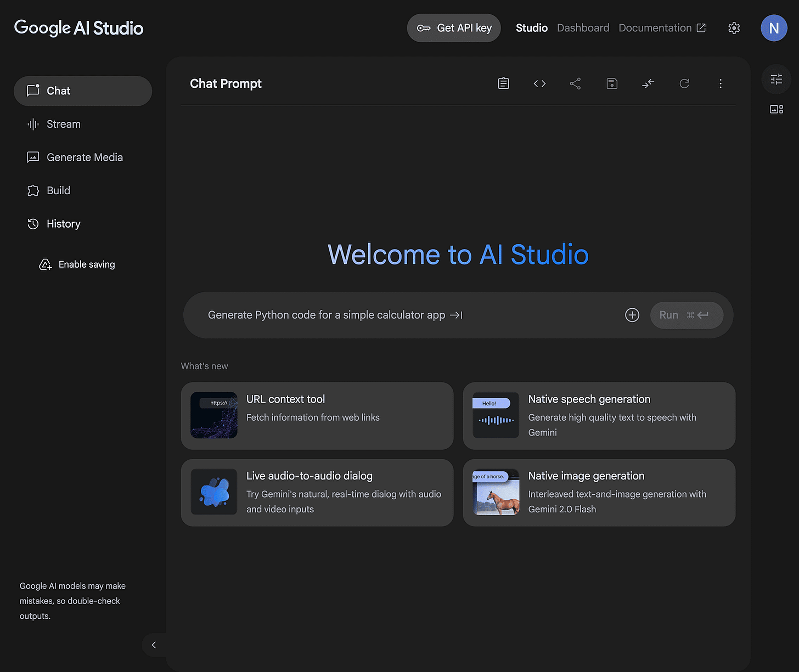Click the URL context tool thumbnail
Screen dimensions: 799x672
pos(214,415)
